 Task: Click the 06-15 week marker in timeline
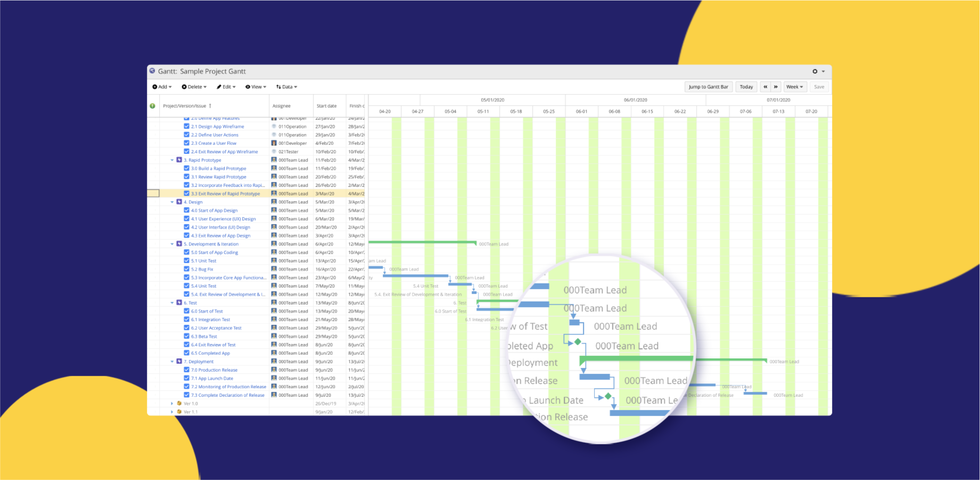(x=647, y=111)
